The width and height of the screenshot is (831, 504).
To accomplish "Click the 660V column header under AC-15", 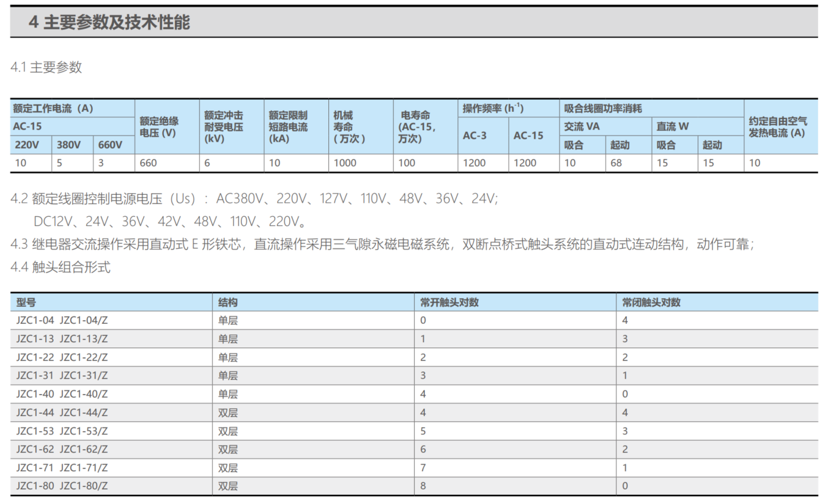I will [x=111, y=145].
